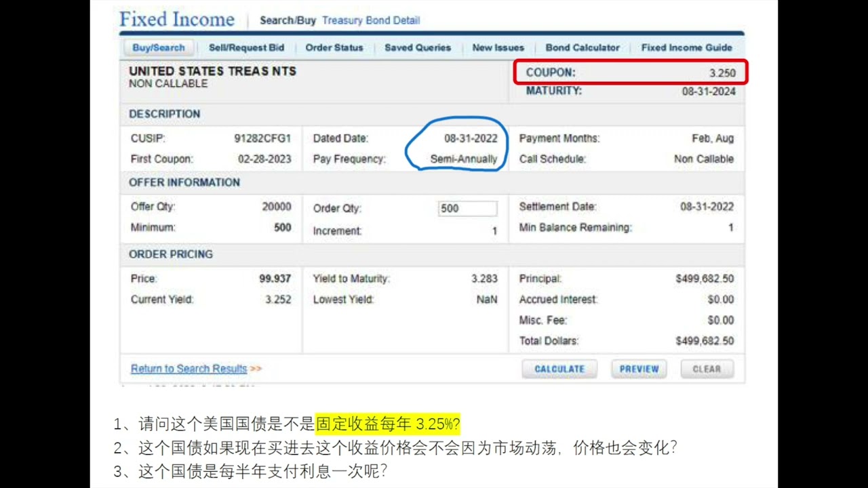Click the Order Qty input field
Viewport: 868px width, 488px height.
(467, 209)
